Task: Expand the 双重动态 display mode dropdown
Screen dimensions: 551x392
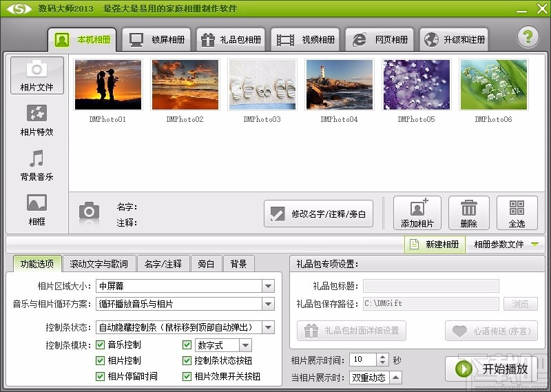Action: click(395, 378)
